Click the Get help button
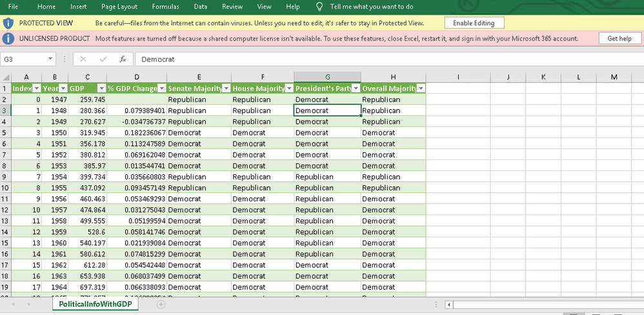Viewport: 644px width, 315px height. 619,39
